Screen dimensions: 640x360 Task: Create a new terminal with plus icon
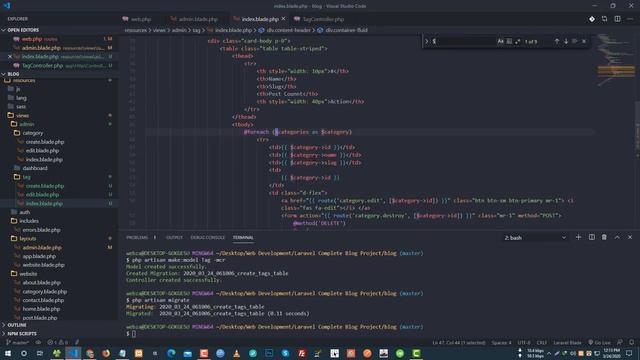coord(578,237)
